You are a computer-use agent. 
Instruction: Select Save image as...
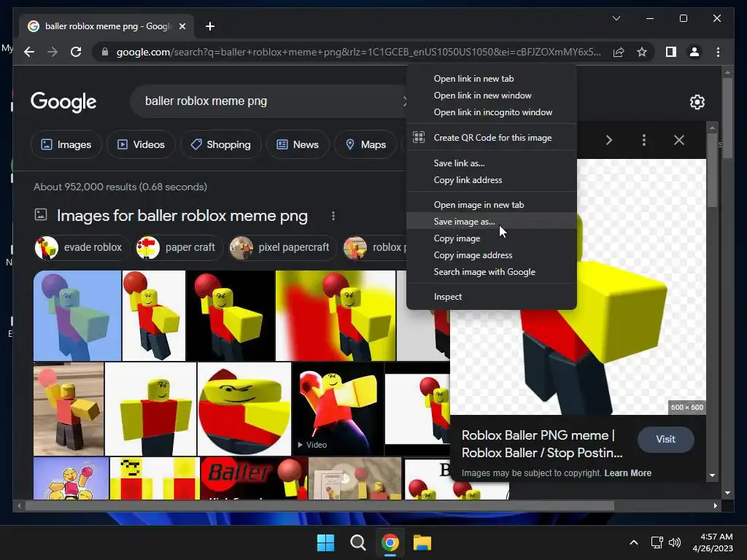[492, 222]
